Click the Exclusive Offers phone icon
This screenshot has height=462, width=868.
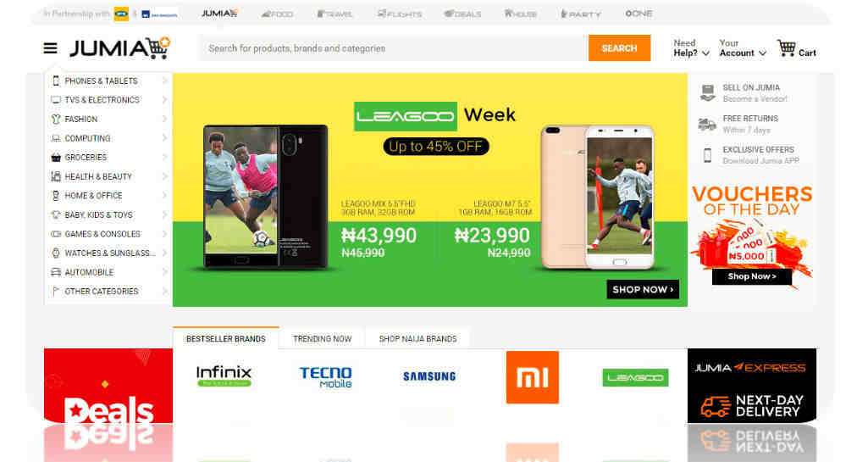click(707, 155)
